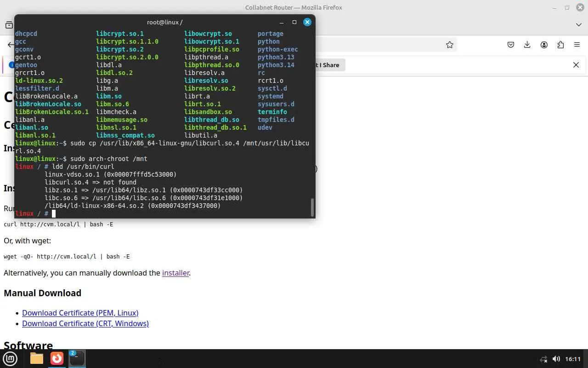Open Files manager in taskbar
The image size is (588, 368).
(37, 358)
